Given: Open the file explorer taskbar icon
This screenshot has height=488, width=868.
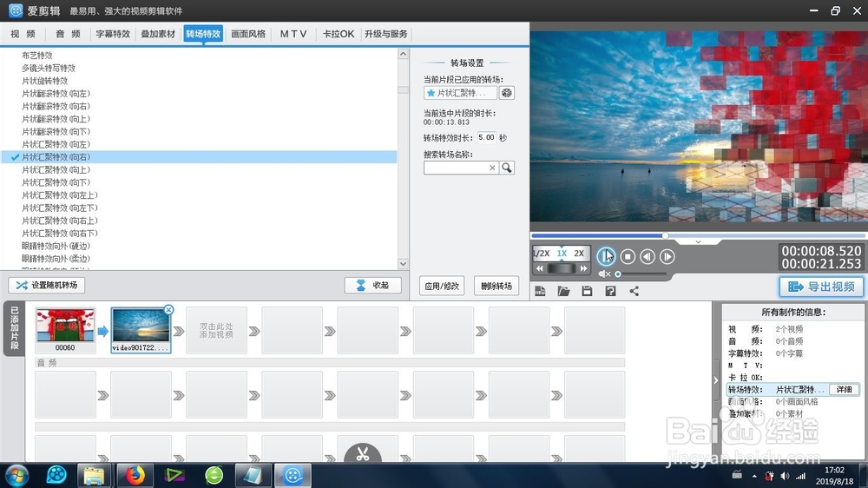Looking at the screenshot, I should [x=94, y=475].
